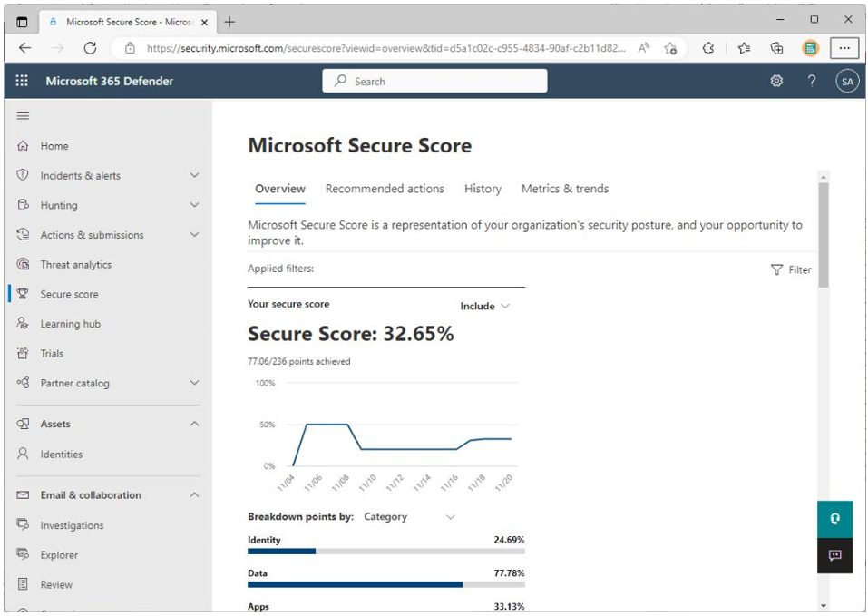Image resolution: width=868 pixels, height=616 pixels.
Task: Open the Breakdown points by Category dropdown
Action: 410,516
